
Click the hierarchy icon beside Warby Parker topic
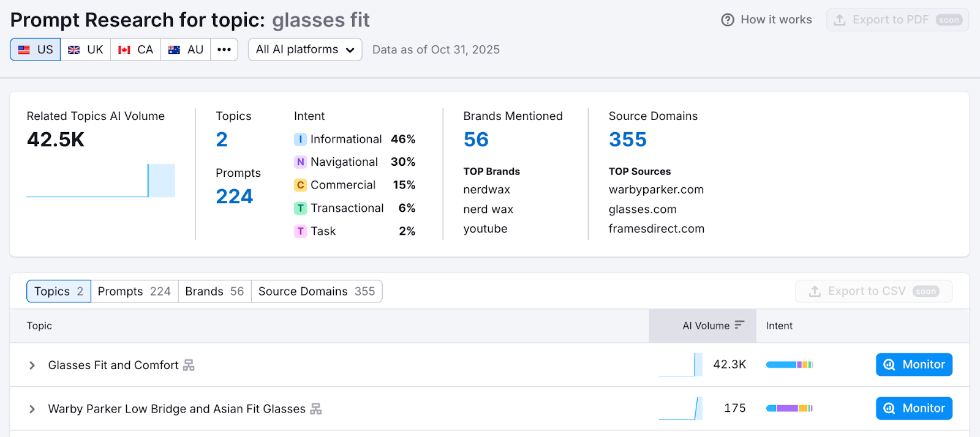315,409
